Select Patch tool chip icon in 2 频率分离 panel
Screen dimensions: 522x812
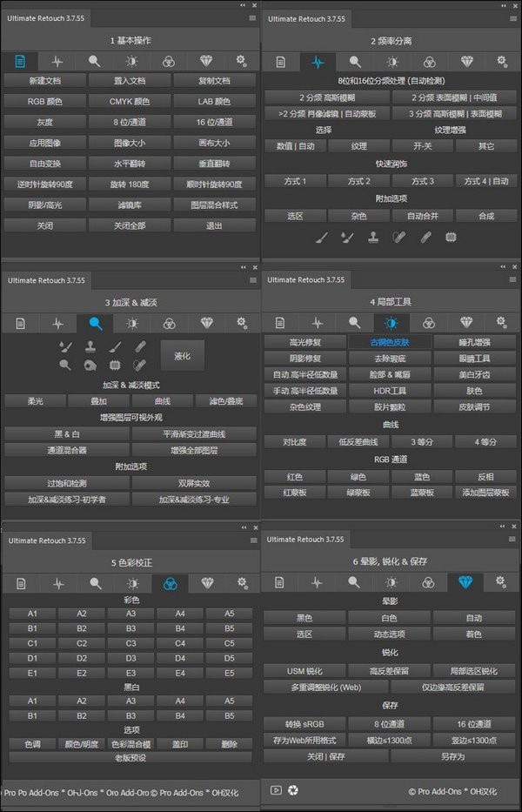click(451, 238)
